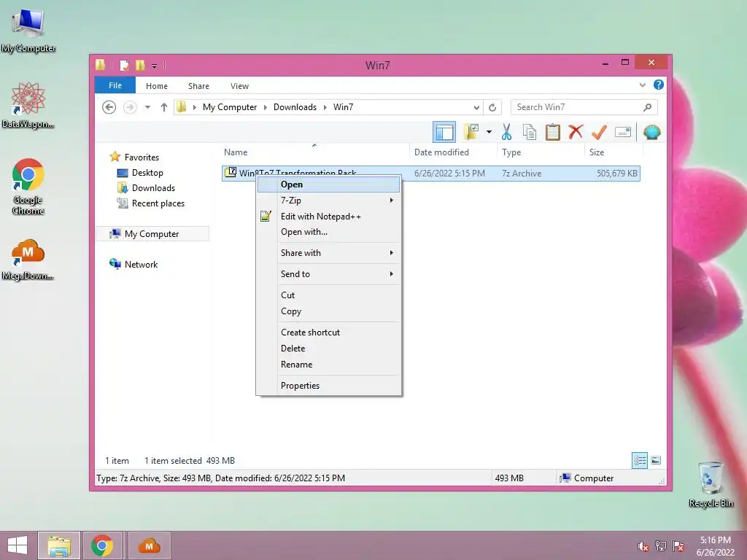The image size is (747, 560).
Task: Click the Copy pages toolbar icon
Action: (530, 132)
